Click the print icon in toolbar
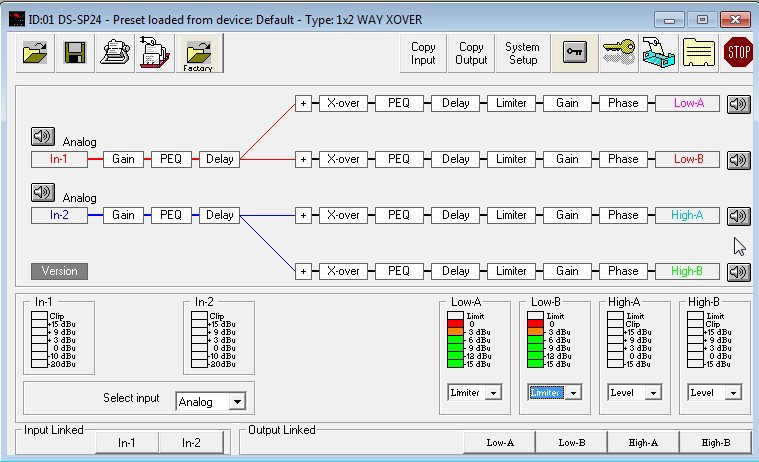Viewport: 759px width, 462px height. pyautogui.click(x=115, y=53)
